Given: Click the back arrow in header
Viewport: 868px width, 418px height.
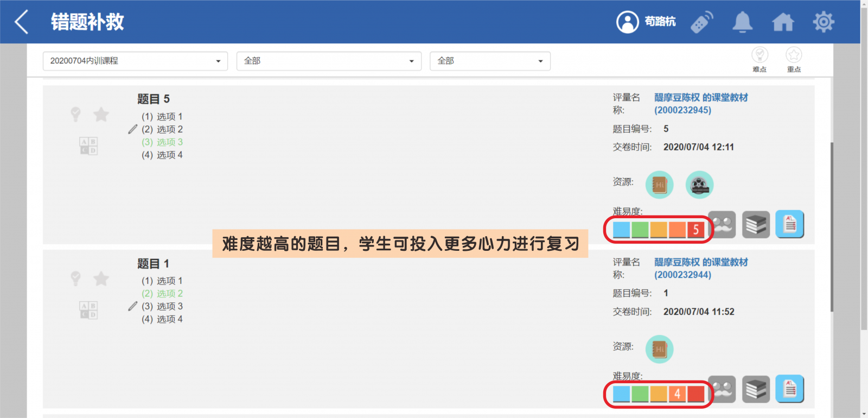Looking at the screenshot, I should pyautogui.click(x=21, y=22).
